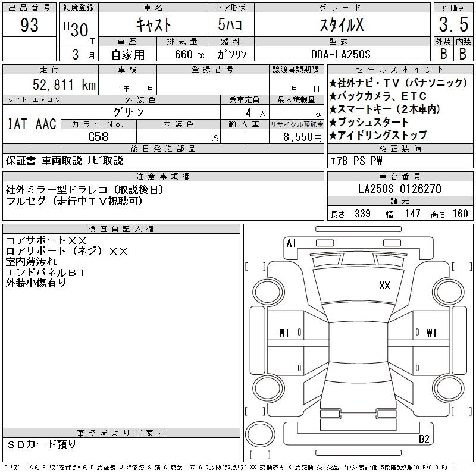Click the lot number 93

click(x=29, y=26)
